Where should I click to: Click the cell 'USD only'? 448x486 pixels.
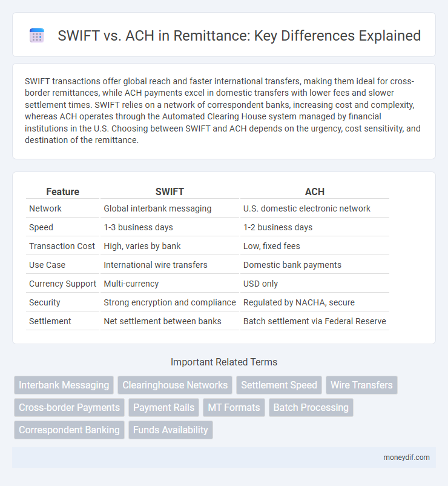[260, 284]
